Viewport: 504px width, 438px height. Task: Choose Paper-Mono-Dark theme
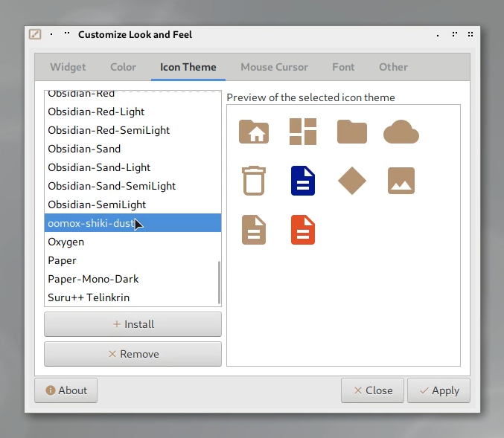pos(133,279)
